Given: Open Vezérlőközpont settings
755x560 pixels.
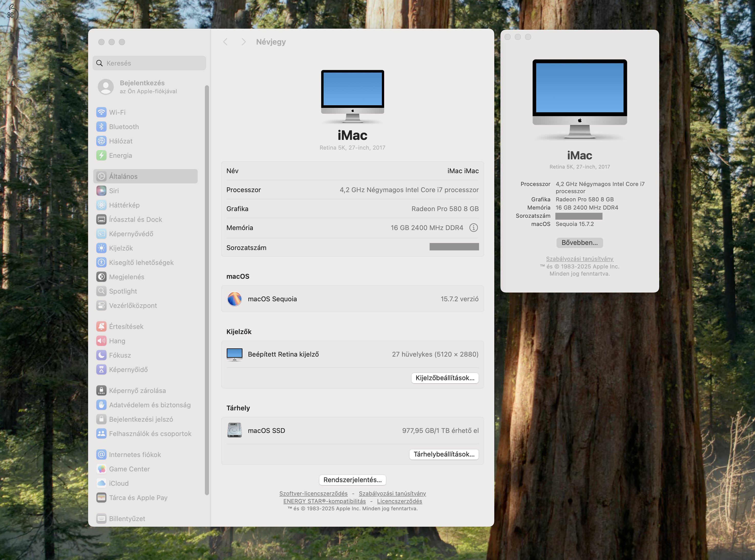Looking at the screenshot, I should [132, 305].
